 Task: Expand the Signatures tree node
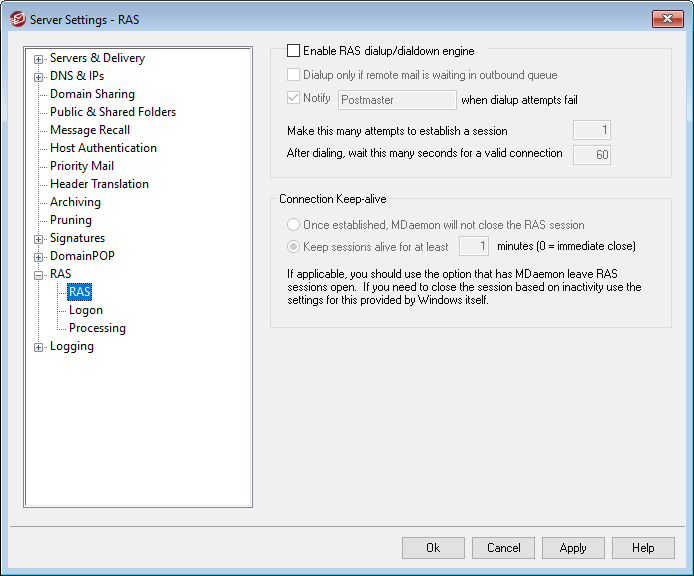click(x=39, y=239)
